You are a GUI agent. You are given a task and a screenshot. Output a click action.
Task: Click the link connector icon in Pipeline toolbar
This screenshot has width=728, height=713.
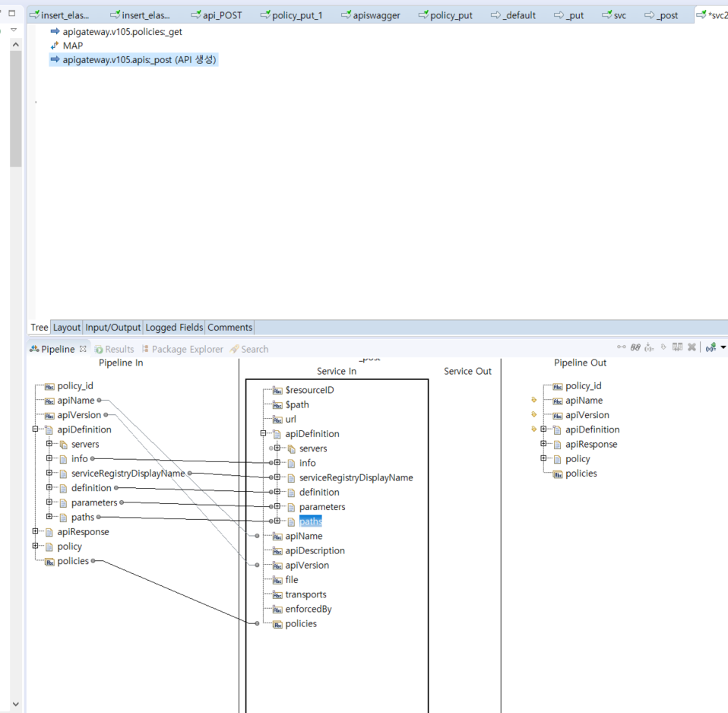[622, 347]
